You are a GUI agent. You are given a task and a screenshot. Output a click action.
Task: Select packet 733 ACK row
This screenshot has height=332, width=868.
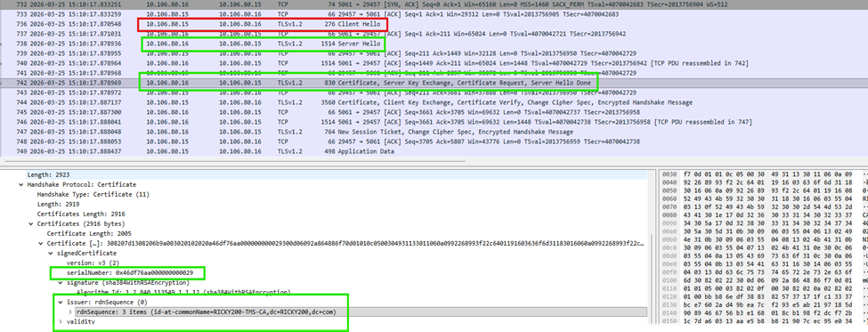[434, 13]
